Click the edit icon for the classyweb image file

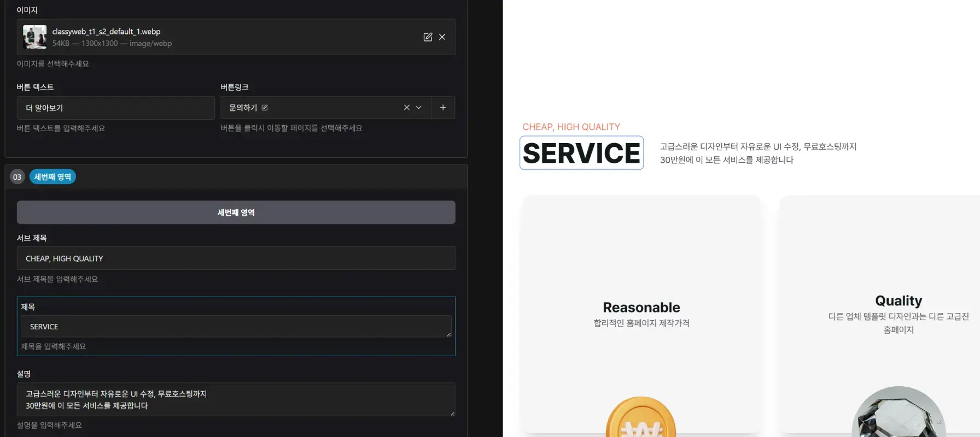click(x=428, y=37)
